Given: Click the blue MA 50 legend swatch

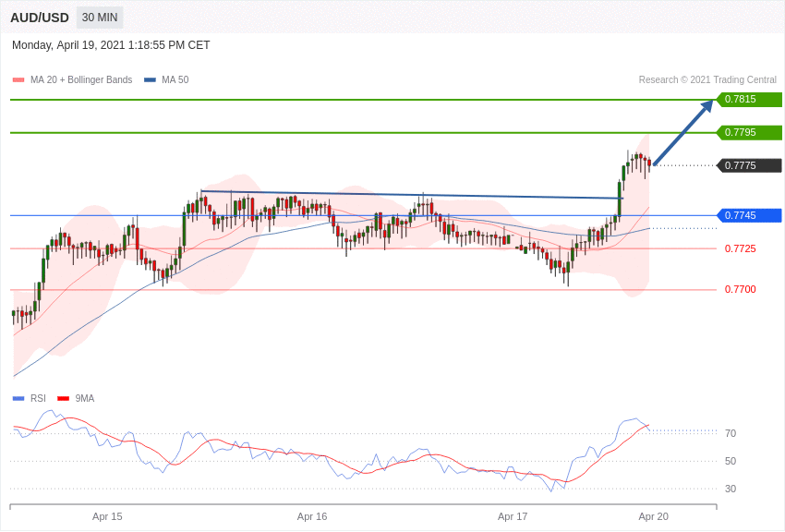Looking at the screenshot, I should tap(150, 79).
